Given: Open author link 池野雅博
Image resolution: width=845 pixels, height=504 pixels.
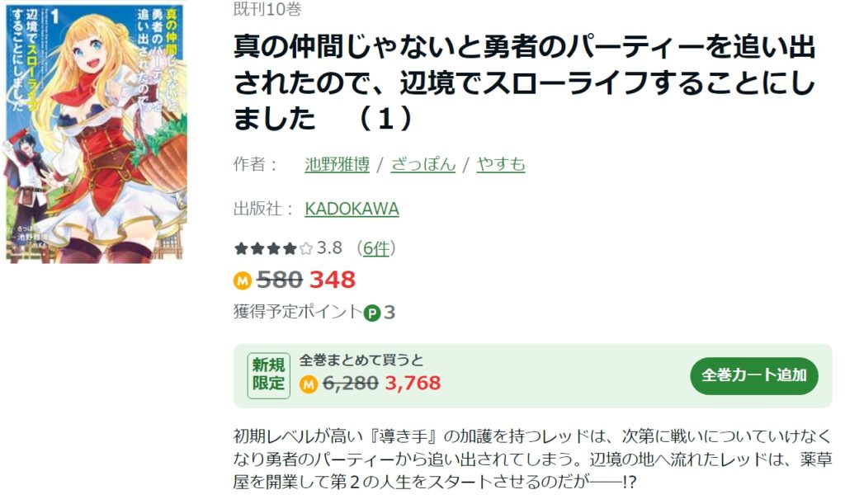Looking at the screenshot, I should (x=338, y=163).
